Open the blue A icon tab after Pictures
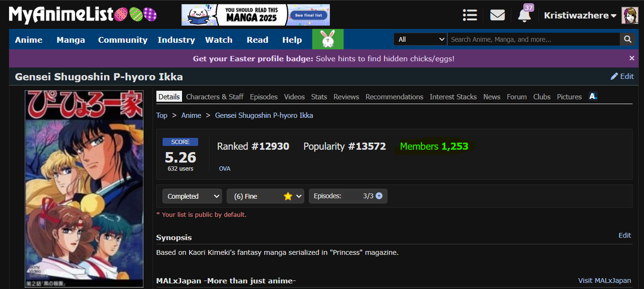 tap(593, 96)
